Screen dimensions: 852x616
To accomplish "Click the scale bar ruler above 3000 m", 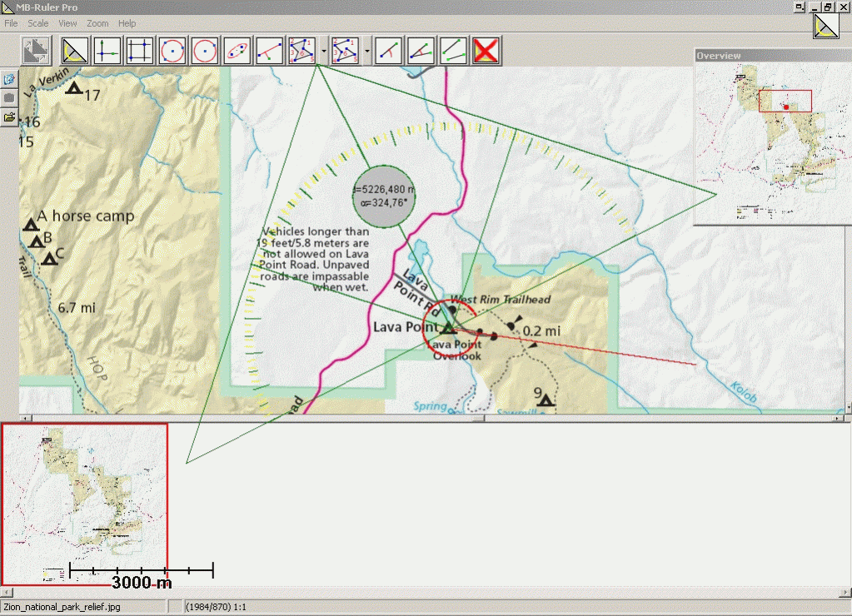I will (142, 570).
